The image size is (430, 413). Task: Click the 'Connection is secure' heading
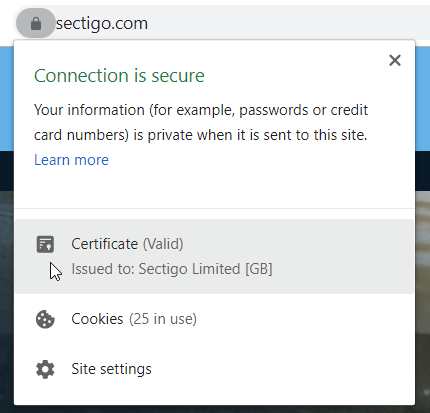[119, 76]
